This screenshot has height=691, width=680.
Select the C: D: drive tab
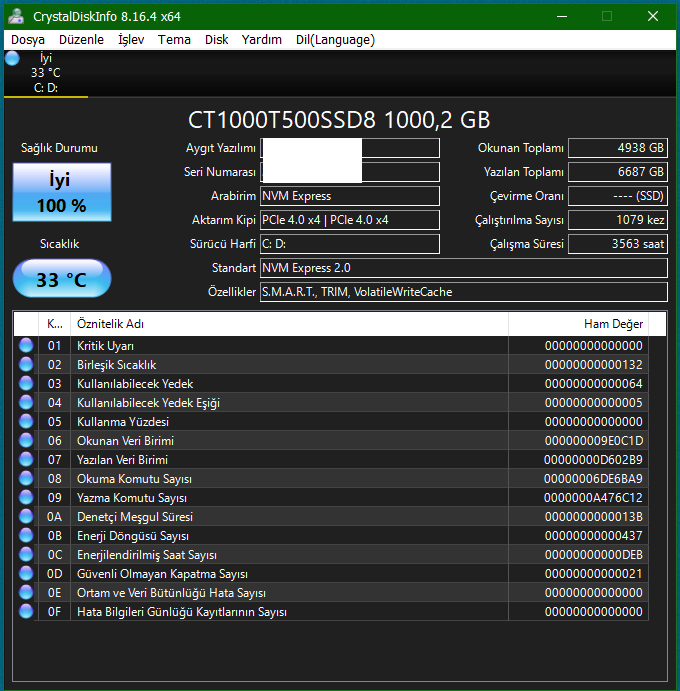coord(46,87)
